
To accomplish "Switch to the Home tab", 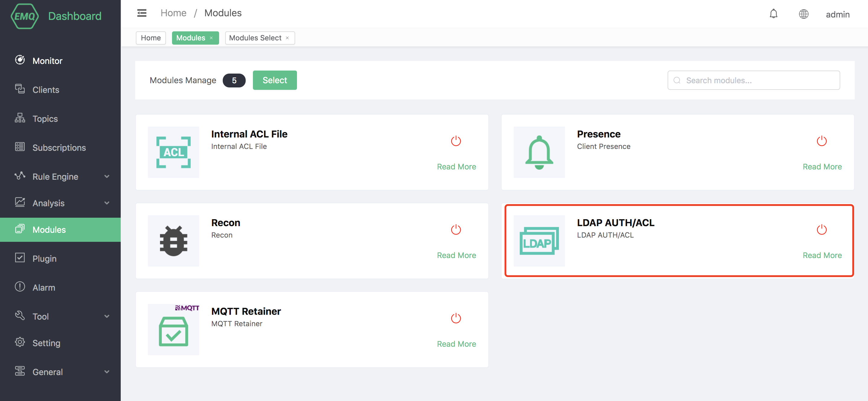I will [x=151, y=38].
